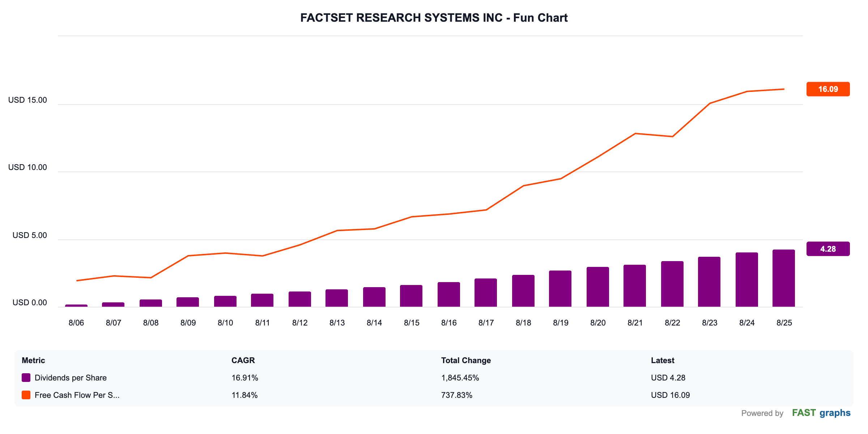
Task: Click the 8/17 dividend bar
Action: [x=486, y=293]
